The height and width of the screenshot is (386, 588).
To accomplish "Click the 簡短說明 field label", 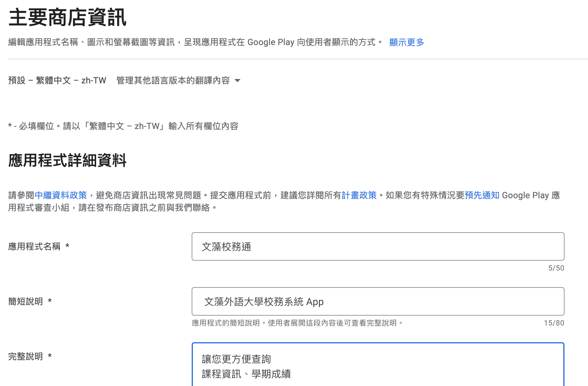I will point(26,301).
